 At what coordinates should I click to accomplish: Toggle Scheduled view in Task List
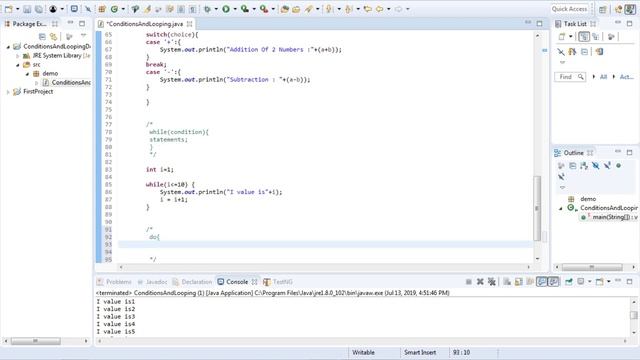click(596, 37)
